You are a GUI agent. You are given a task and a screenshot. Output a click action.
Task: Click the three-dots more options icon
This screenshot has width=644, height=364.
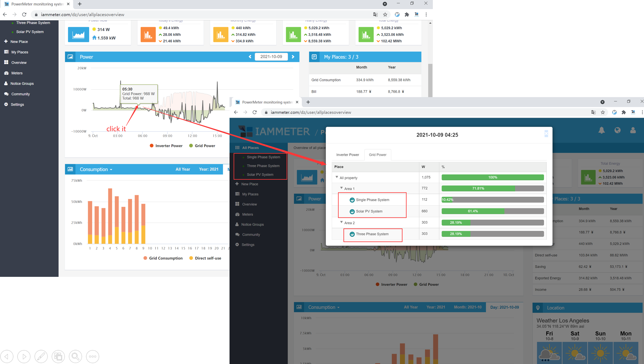(x=92, y=356)
